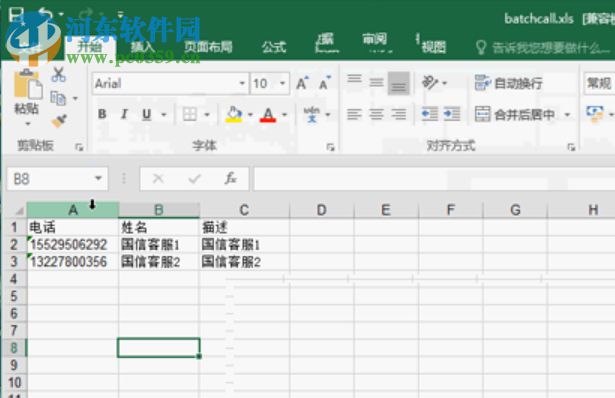The width and height of the screenshot is (615, 398).
Task: Click the Tell Me search lightbulb box
Action: point(543,48)
